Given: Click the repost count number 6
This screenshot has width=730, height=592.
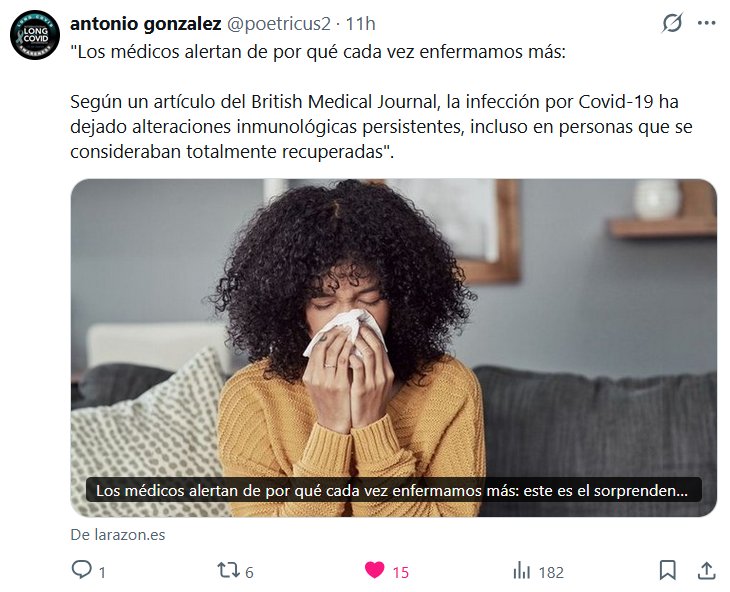Looking at the screenshot, I should point(249,572).
